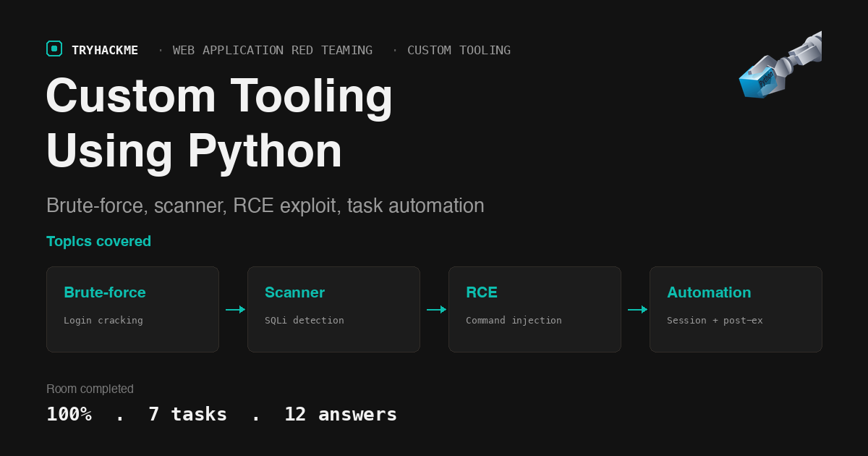Open the Scanner topic card

[x=333, y=309]
